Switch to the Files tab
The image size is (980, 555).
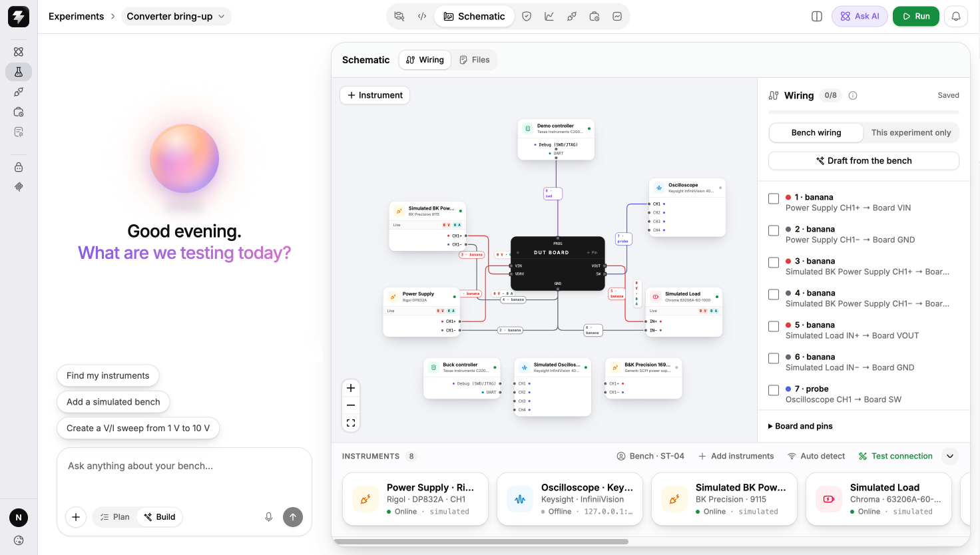(475, 60)
